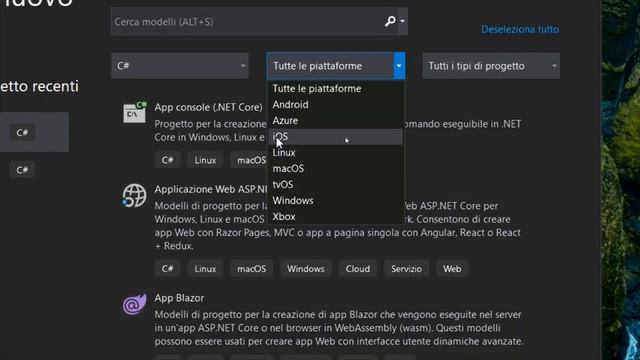Select the second recent project's C# tag
Image resolution: width=640 pixels, height=360 pixels.
pyautogui.click(x=22, y=170)
